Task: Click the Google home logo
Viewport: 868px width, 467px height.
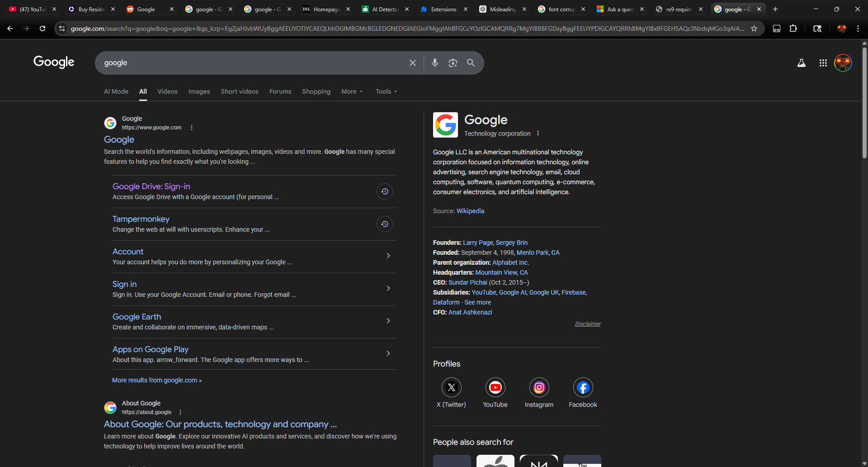Action: [53, 62]
